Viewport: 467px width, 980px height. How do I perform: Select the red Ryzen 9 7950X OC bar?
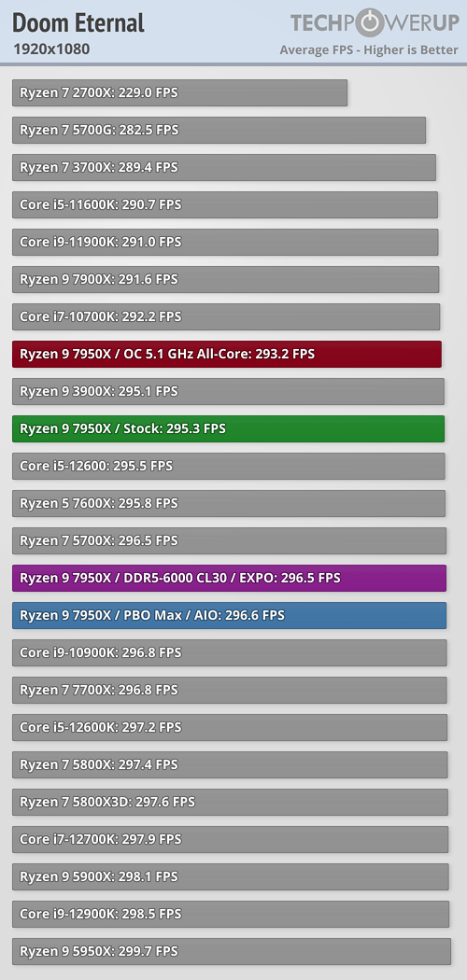tap(227, 355)
